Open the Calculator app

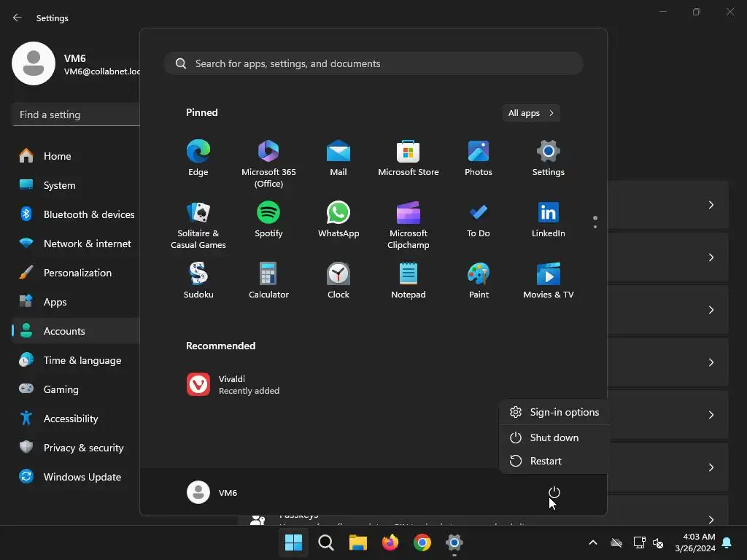click(x=268, y=281)
